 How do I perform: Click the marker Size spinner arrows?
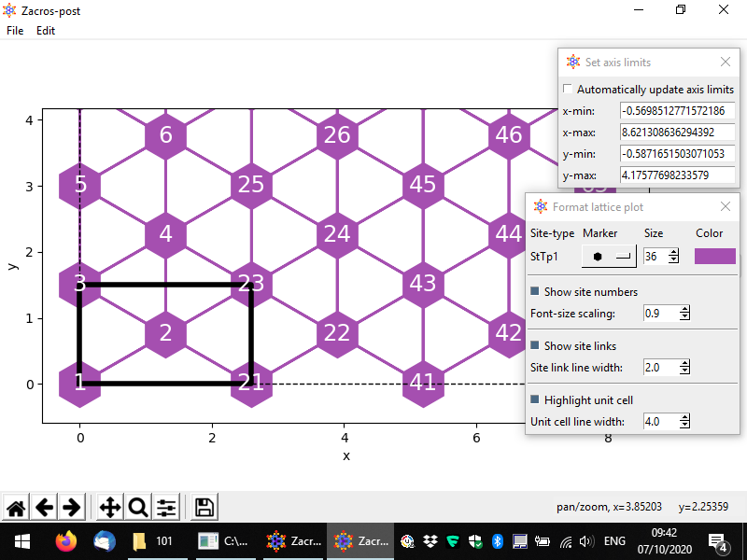(x=674, y=256)
